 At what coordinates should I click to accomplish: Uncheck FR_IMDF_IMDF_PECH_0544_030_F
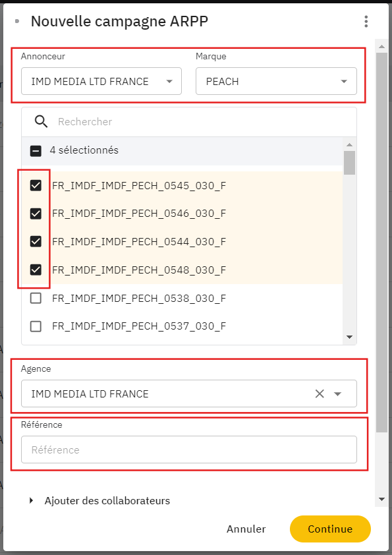pos(36,242)
